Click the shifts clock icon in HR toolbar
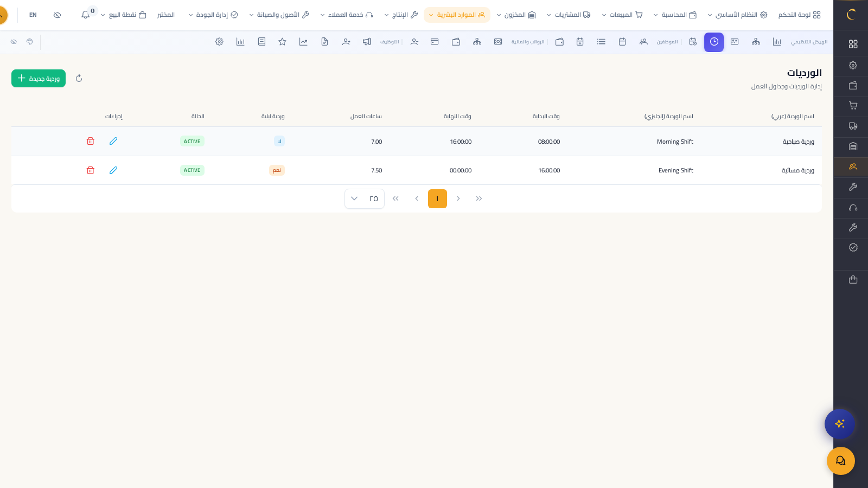This screenshot has width=868, height=488. (713, 42)
